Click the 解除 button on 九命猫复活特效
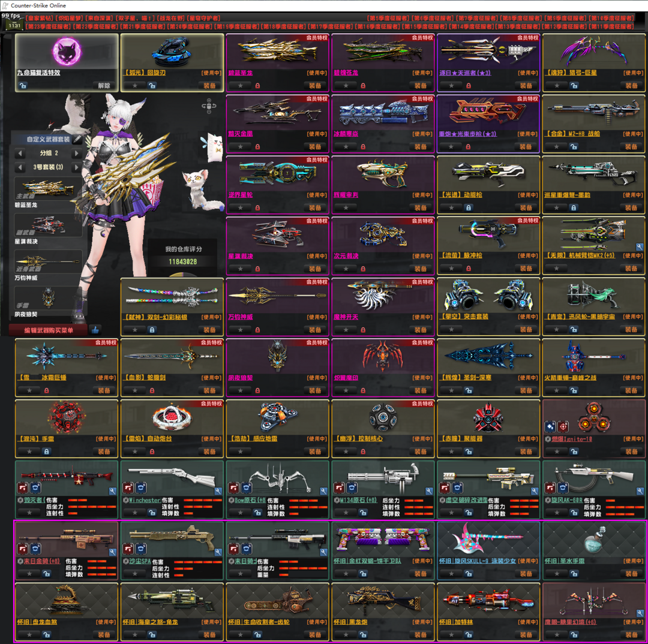The image size is (648, 644). point(104,86)
